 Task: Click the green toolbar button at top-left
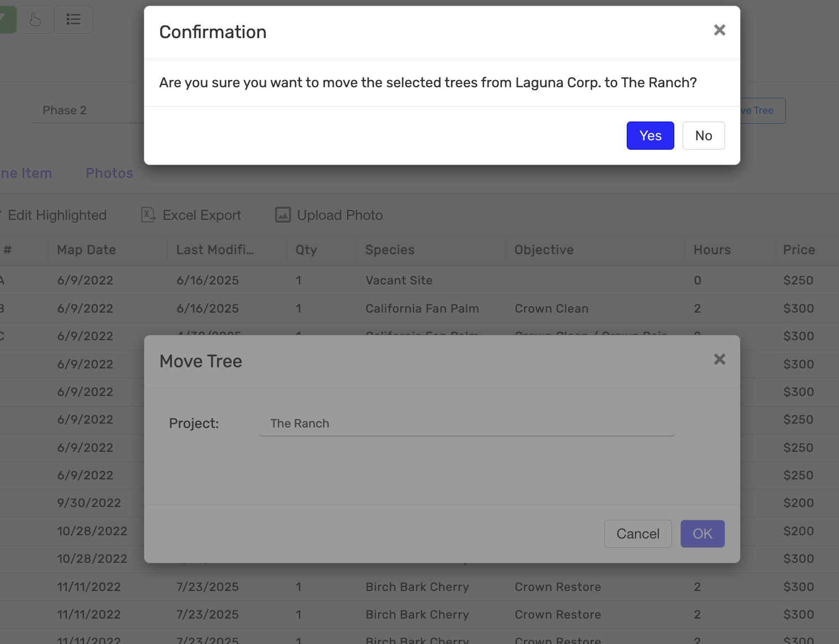[6, 20]
